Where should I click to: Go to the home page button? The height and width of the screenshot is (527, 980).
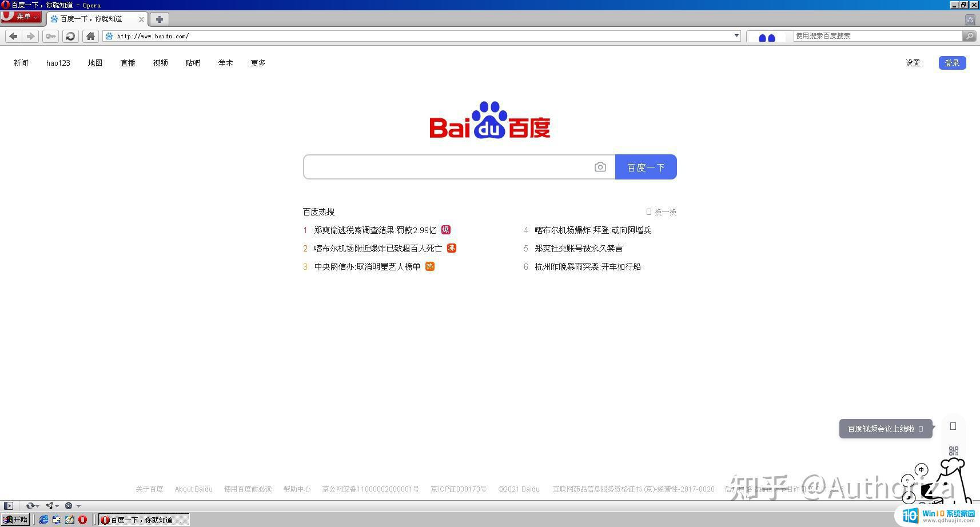pos(90,36)
